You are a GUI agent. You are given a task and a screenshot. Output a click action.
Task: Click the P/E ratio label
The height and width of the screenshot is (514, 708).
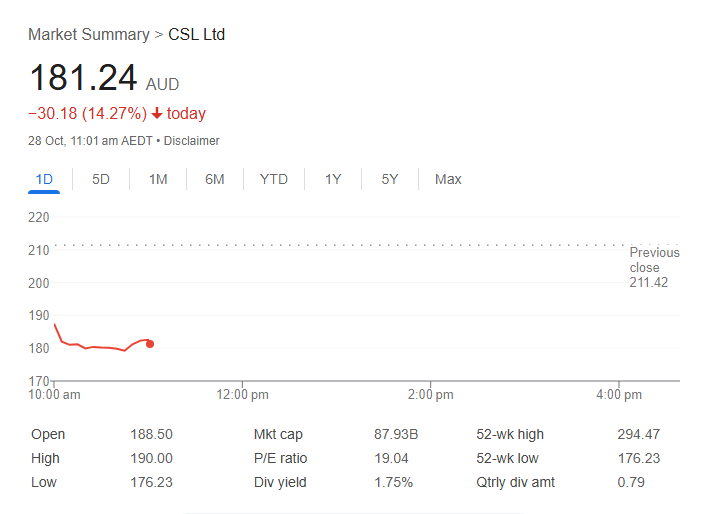[281, 459]
